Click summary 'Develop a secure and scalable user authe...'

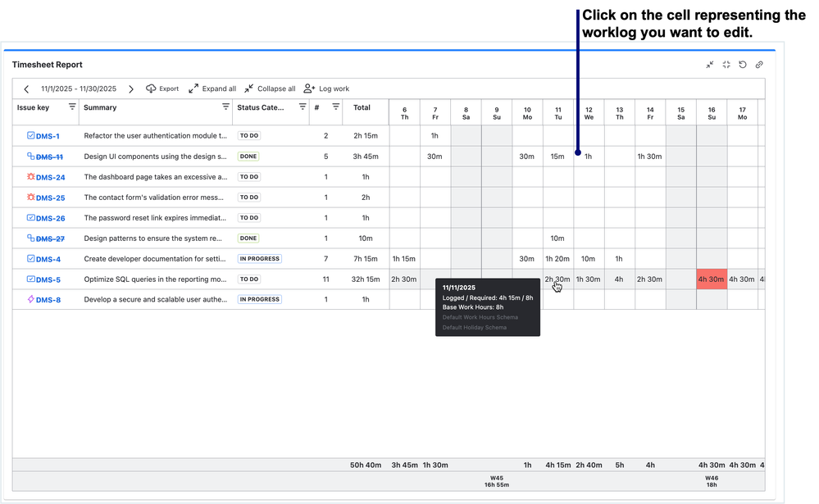pyautogui.click(x=156, y=300)
